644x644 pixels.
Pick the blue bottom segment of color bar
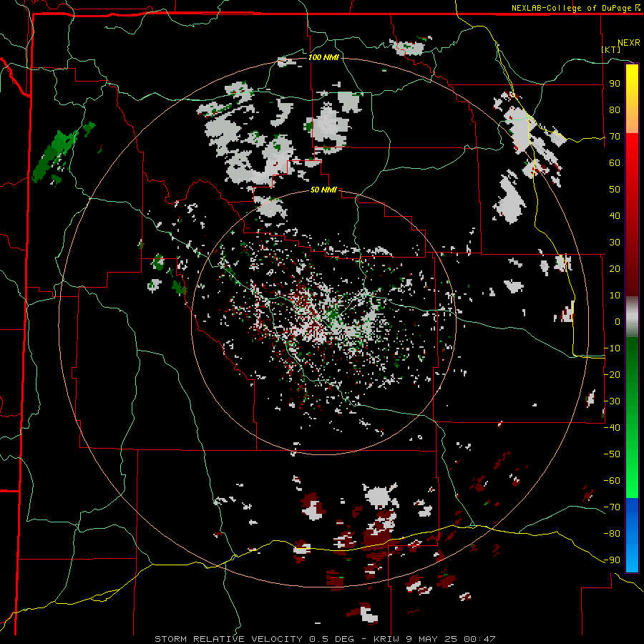point(632,535)
